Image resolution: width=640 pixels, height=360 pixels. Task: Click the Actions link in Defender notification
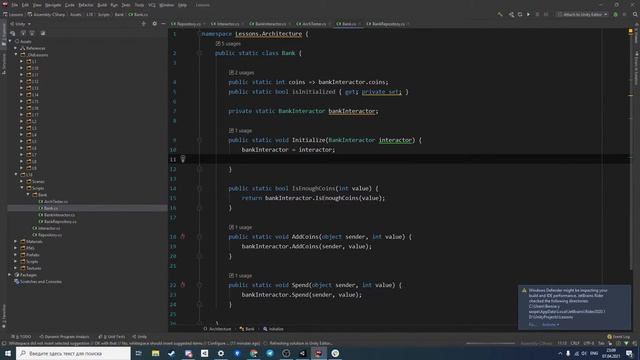550,324
